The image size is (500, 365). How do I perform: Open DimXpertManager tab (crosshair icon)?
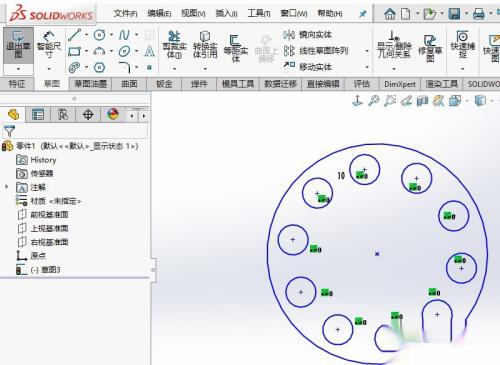click(x=88, y=115)
